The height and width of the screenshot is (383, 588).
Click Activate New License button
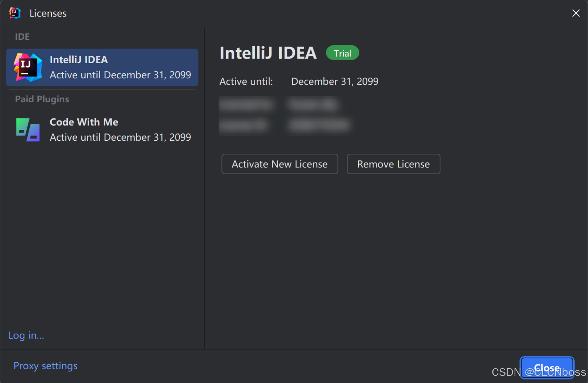[x=280, y=164]
